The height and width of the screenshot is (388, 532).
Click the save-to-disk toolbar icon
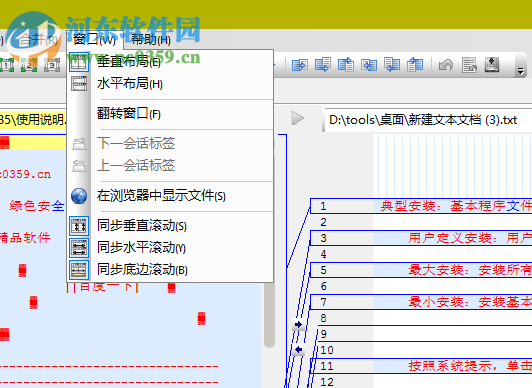tap(492, 64)
